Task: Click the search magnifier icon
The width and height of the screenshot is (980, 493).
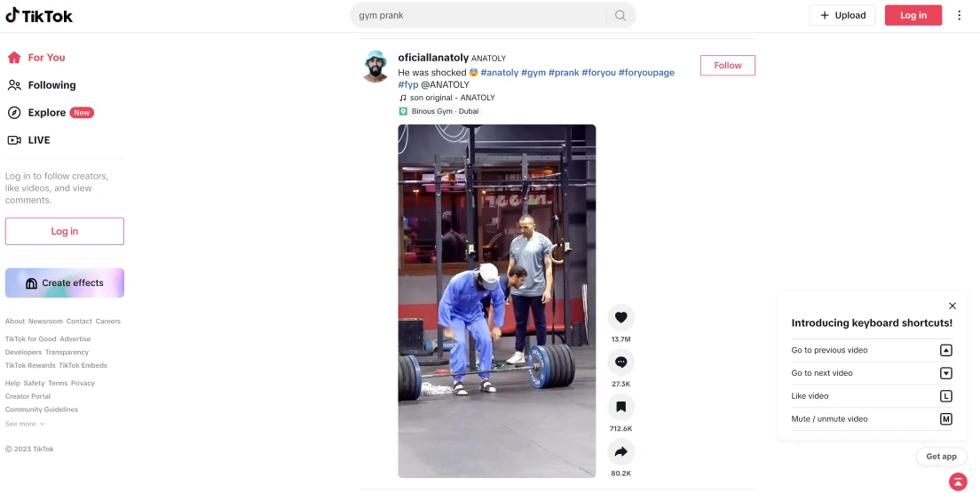Action: point(620,16)
